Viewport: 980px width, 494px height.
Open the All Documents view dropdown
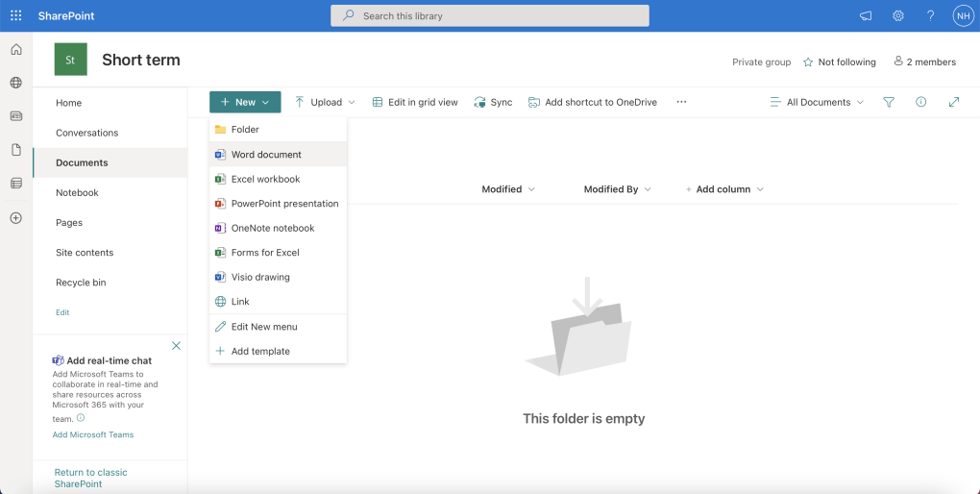(x=817, y=102)
